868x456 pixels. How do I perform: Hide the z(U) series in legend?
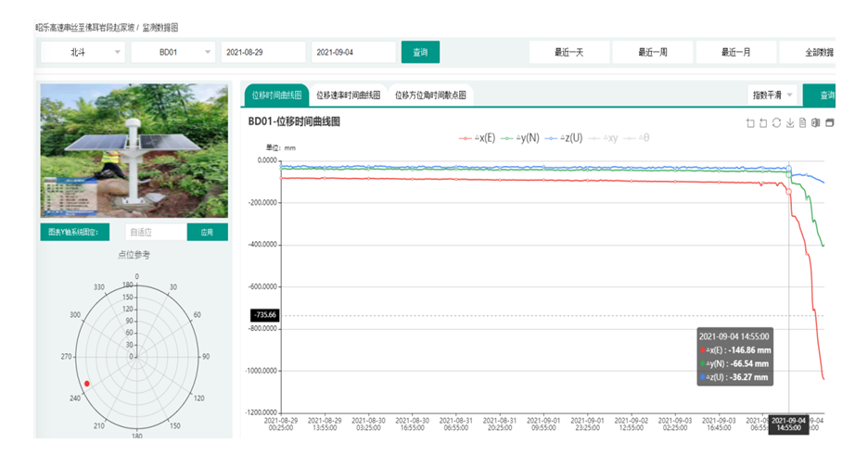tap(563, 137)
